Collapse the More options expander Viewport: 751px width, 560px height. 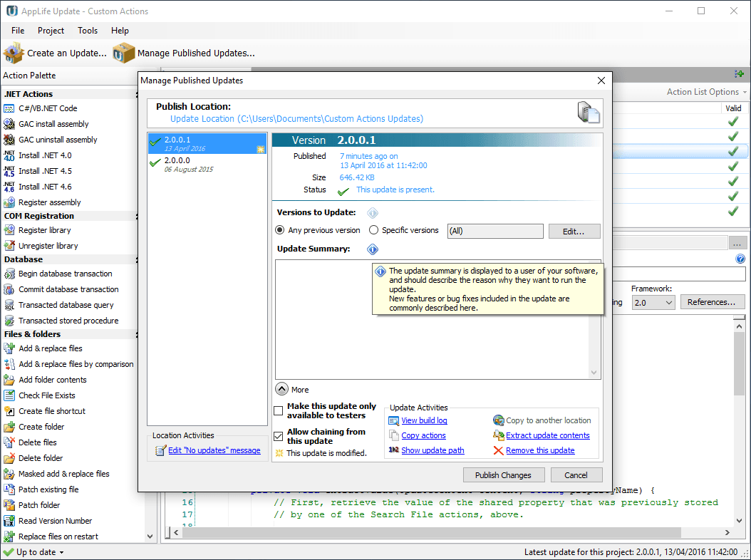click(281, 389)
